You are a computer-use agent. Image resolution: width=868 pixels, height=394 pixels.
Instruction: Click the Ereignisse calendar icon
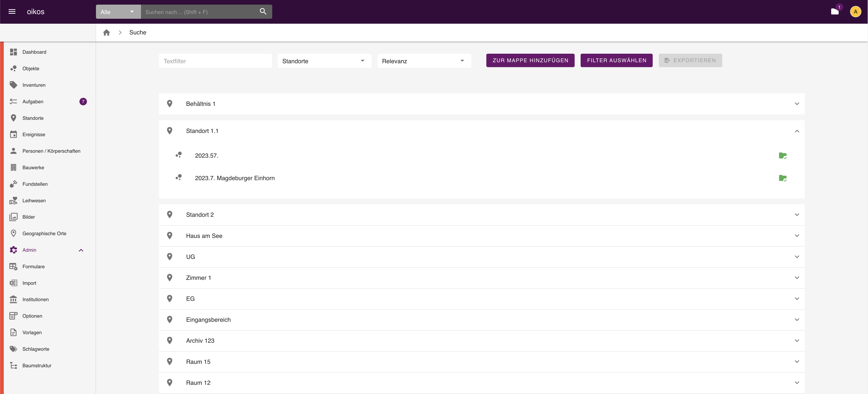click(13, 134)
